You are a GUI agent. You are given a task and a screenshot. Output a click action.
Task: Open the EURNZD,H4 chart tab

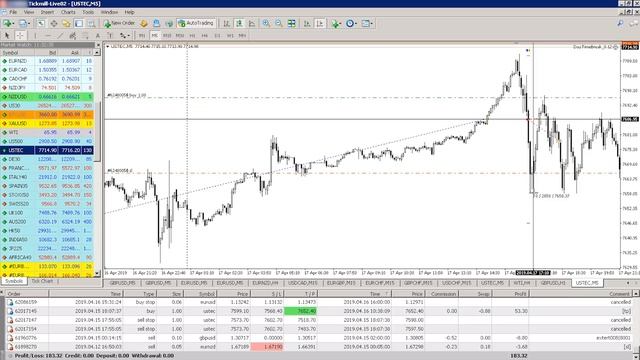coord(265,283)
